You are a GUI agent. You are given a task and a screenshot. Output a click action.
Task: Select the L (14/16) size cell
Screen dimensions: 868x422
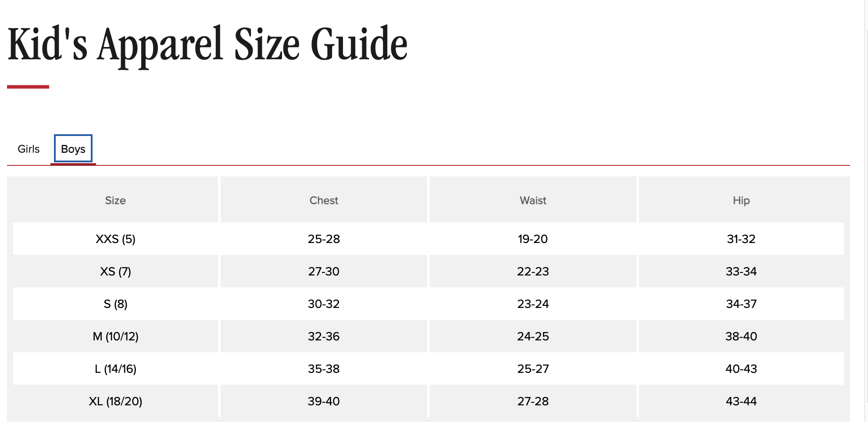[x=115, y=369]
